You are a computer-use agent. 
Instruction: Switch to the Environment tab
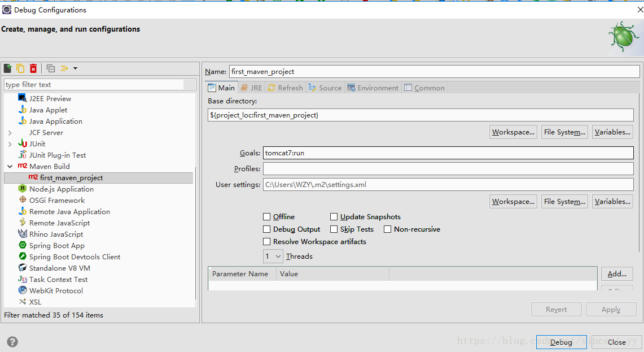click(373, 88)
